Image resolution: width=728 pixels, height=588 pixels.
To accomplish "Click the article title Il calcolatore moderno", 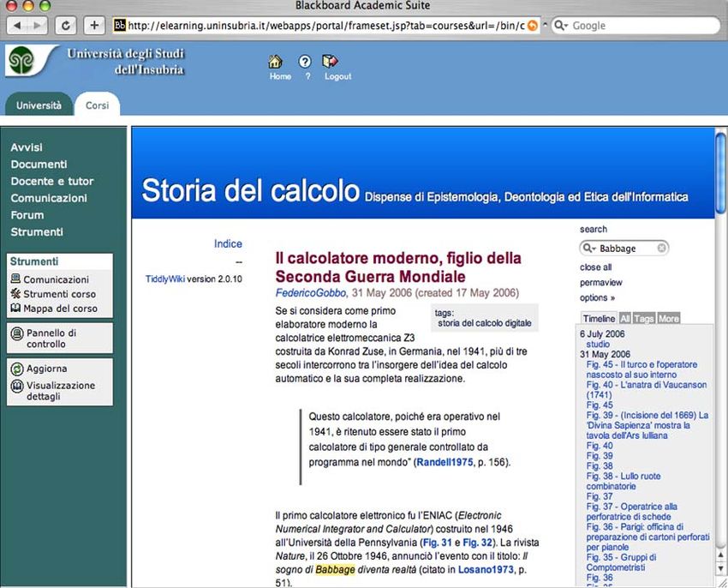I will (x=398, y=267).
